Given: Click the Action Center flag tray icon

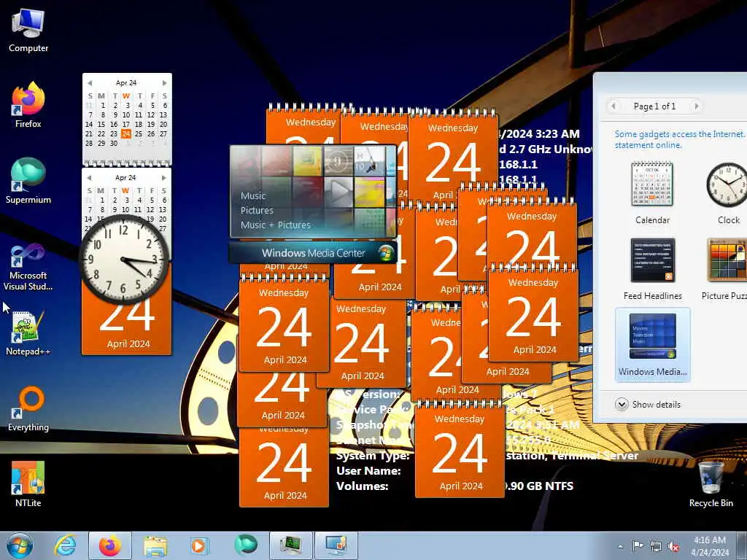Looking at the screenshot, I should [638, 546].
